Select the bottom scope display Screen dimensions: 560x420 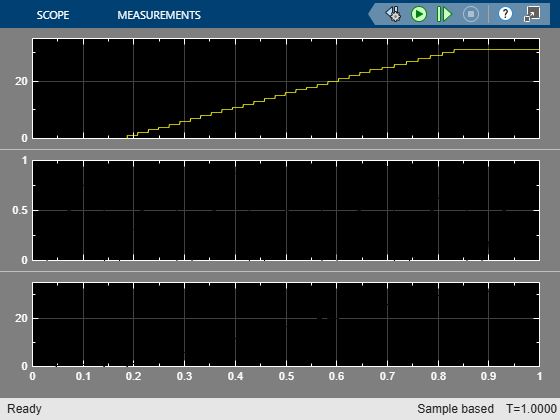tap(286, 324)
